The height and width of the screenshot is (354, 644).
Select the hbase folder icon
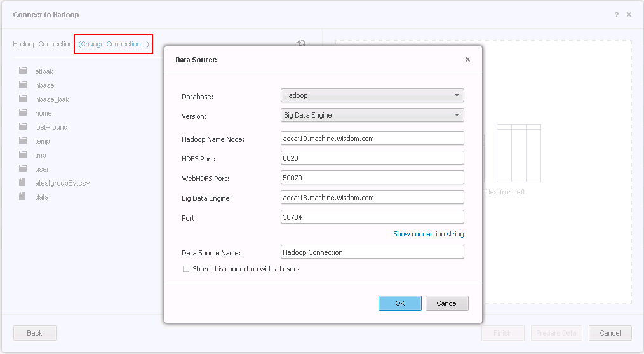tap(23, 85)
